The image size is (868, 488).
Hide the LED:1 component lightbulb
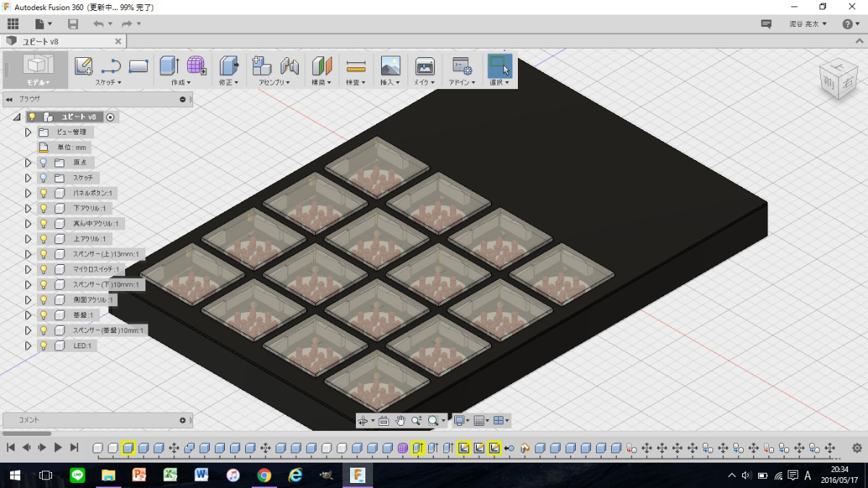43,346
